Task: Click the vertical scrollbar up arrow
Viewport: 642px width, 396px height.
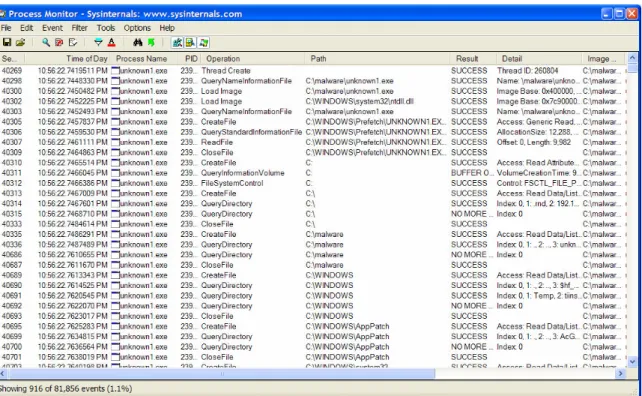Action: pos(632,58)
